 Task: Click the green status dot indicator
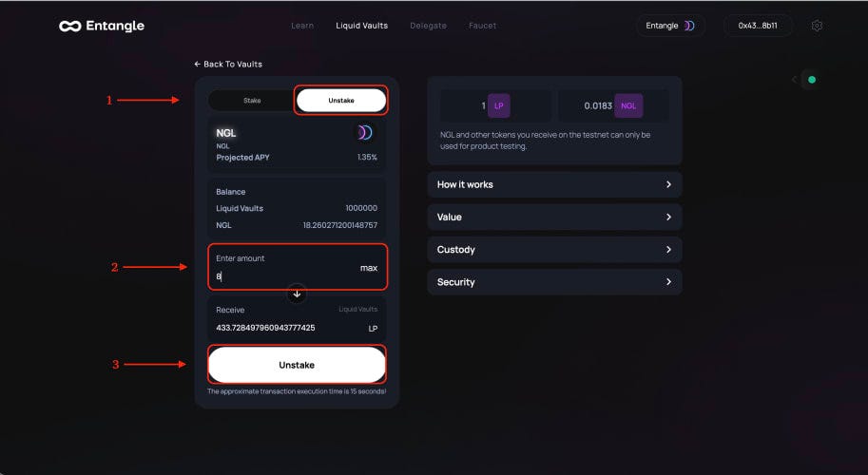(x=812, y=80)
